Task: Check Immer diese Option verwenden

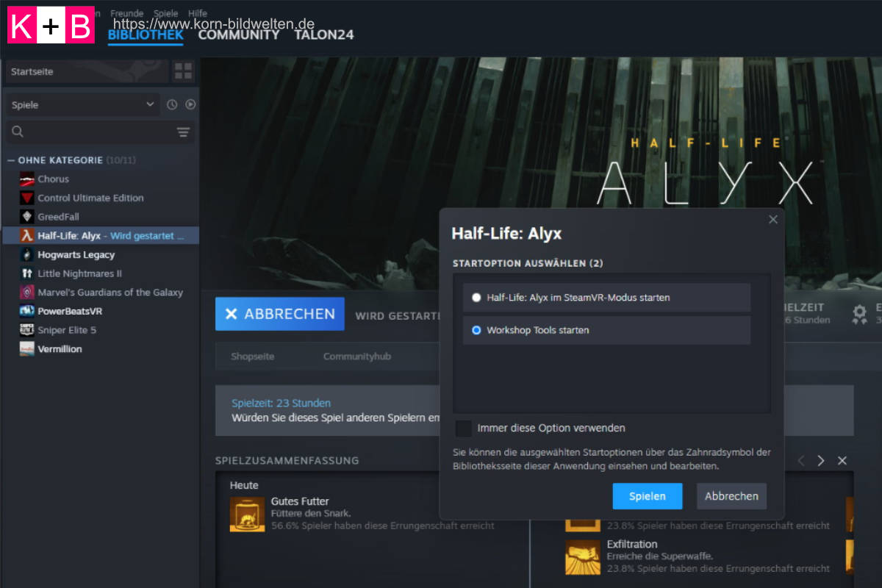Action: tap(463, 428)
